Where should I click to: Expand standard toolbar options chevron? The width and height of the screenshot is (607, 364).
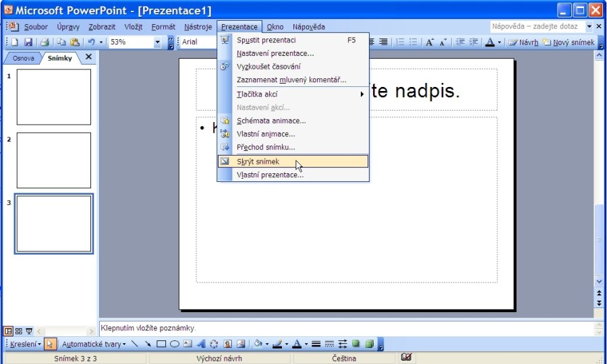pos(171,42)
